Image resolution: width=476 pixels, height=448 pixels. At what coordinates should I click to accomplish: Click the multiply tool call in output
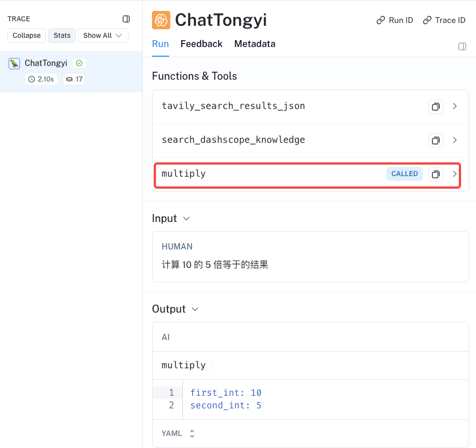184,365
